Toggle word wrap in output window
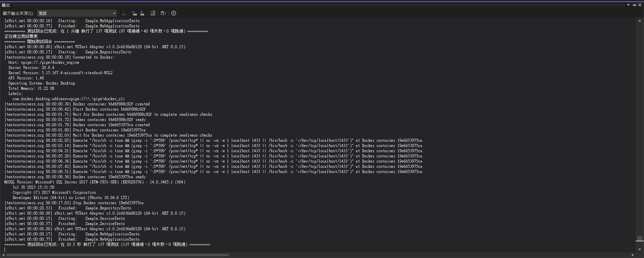This screenshot has height=258, width=644. click(x=163, y=13)
